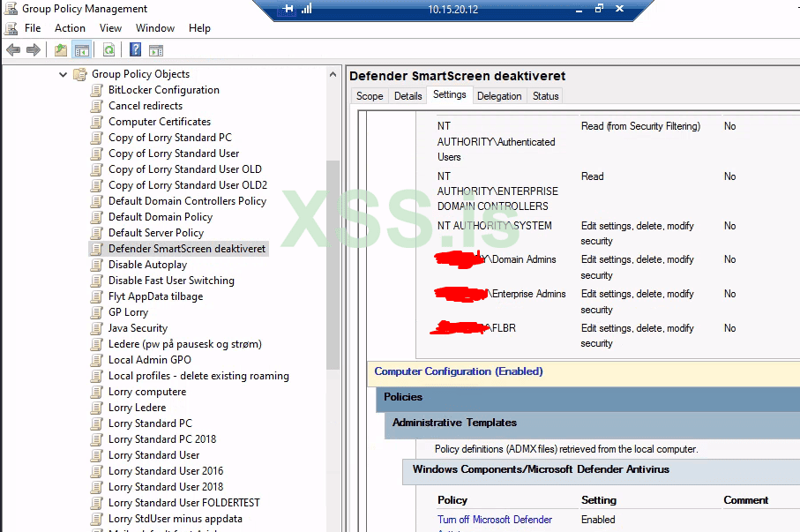Click the MMC icon beside File menu
The image size is (800, 532).
click(x=11, y=28)
